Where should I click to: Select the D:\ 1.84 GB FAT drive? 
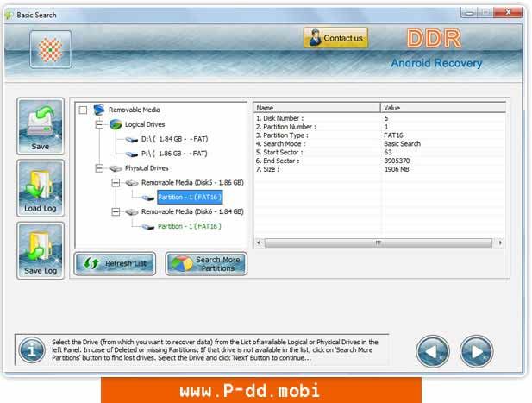pyautogui.click(x=174, y=139)
